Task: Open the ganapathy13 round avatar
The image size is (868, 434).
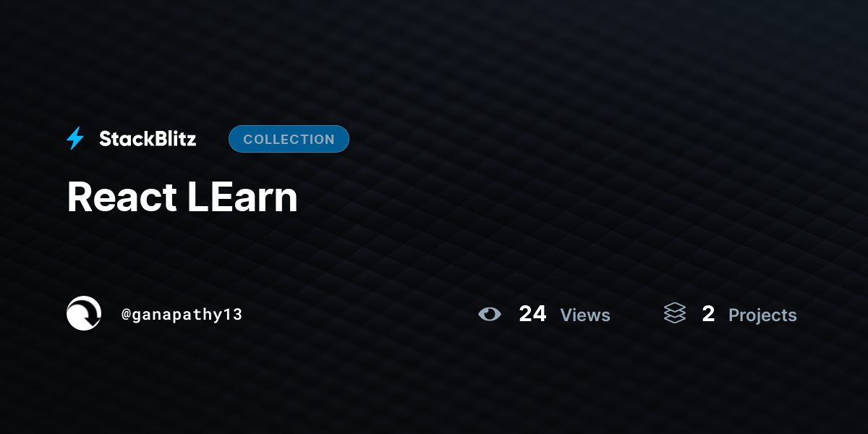Action: click(84, 313)
